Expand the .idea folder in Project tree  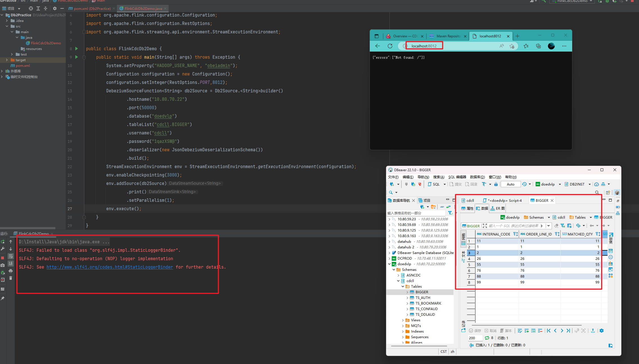(x=7, y=20)
